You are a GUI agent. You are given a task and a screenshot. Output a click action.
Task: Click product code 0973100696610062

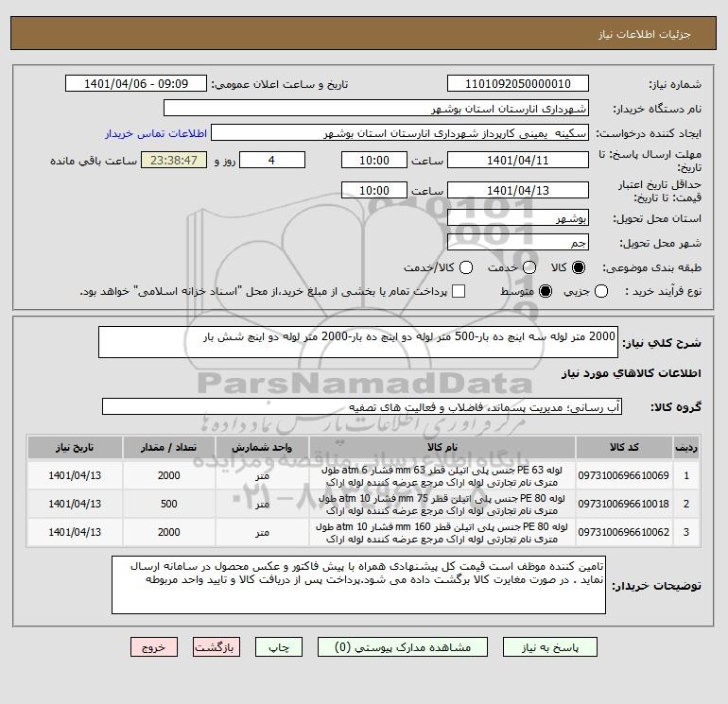624,532
